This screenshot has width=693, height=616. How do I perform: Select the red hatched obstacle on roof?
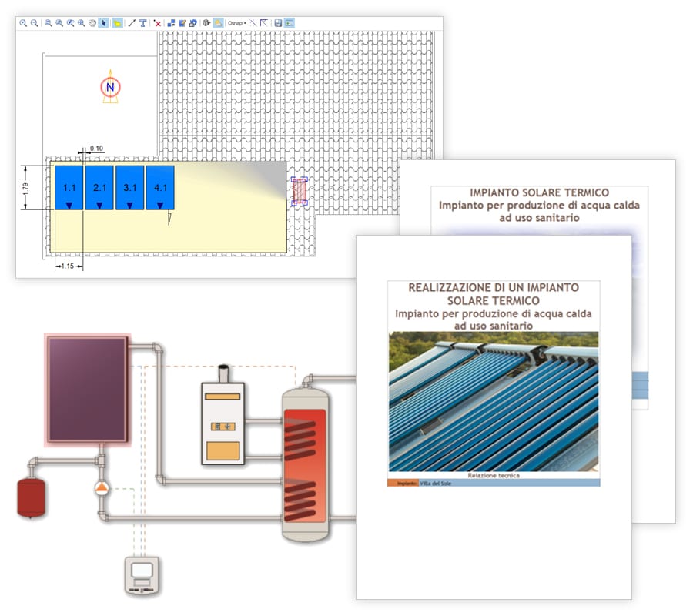point(300,191)
